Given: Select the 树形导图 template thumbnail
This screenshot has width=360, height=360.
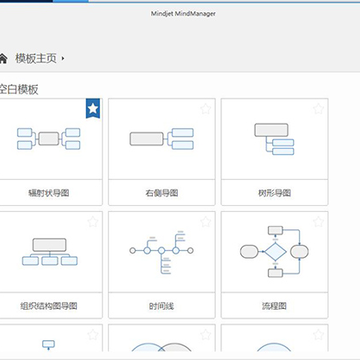Looking at the screenshot, I should tap(274, 139).
